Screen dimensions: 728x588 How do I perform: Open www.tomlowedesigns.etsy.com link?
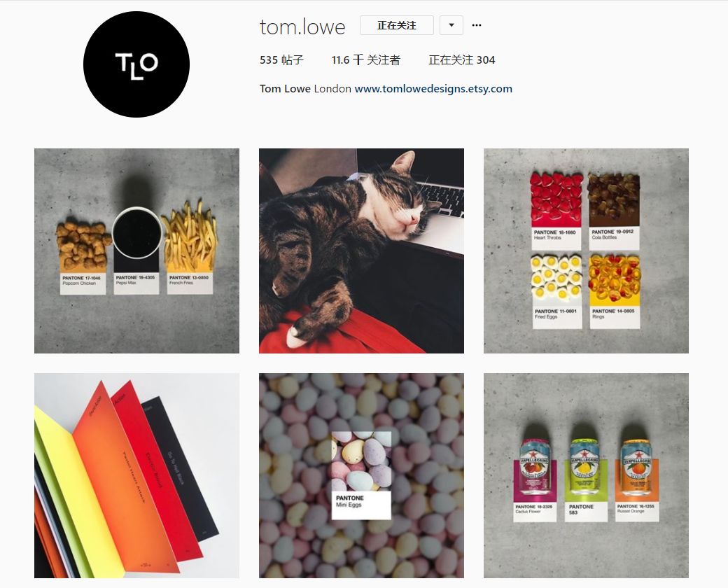click(x=433, y=89)
